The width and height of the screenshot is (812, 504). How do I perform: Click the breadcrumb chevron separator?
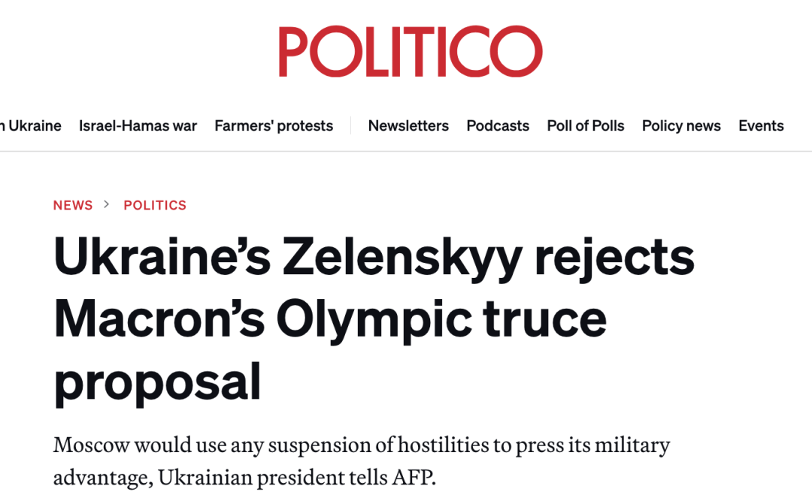coord(107,204)
